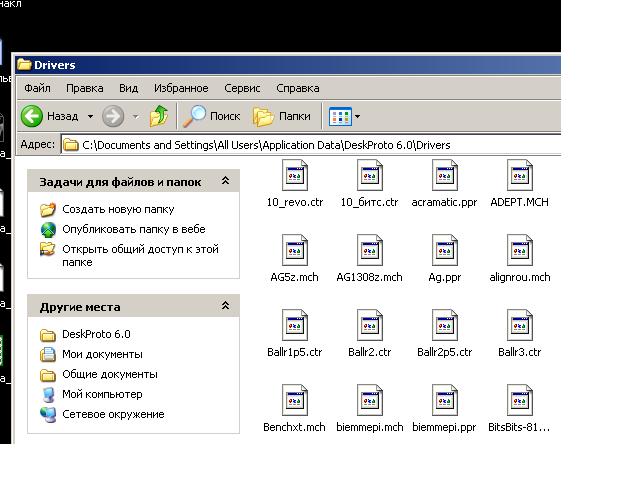This screenshot has height=499, width=618.
Task: Toggle the Folders (Папки) pane
Action: coord(281,116)
